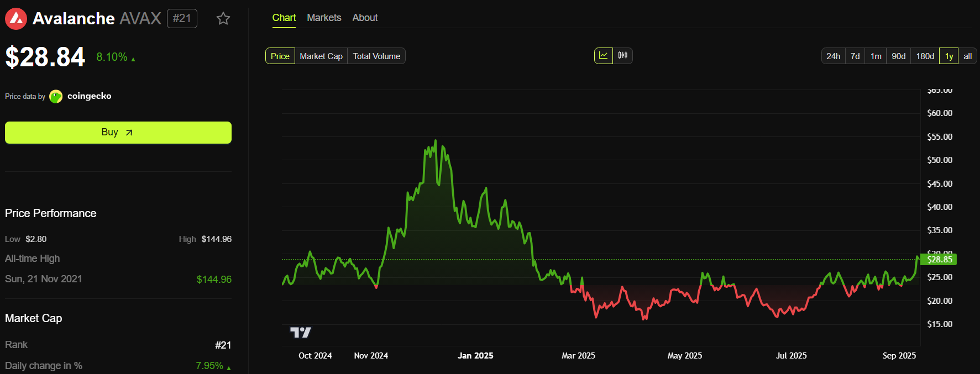The image size is (980, 374).
Task: Select the Total Volume chart toggle
Action: click(x=376, y=56)
